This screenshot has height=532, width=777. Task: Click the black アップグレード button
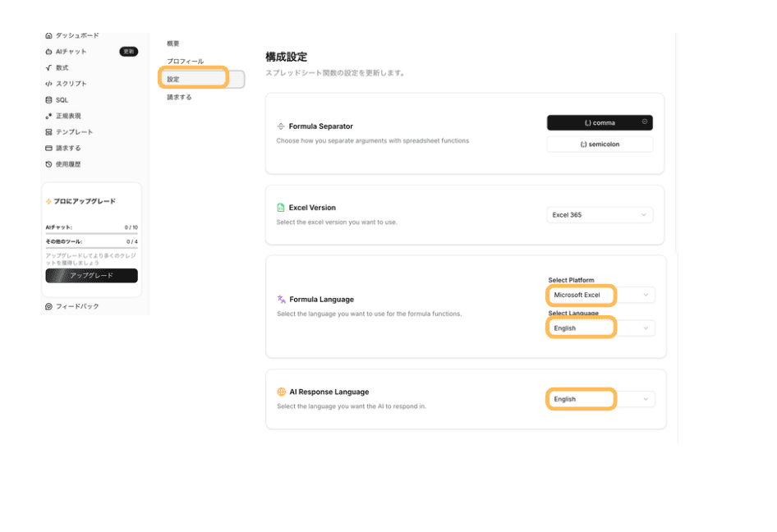[91, 276]
